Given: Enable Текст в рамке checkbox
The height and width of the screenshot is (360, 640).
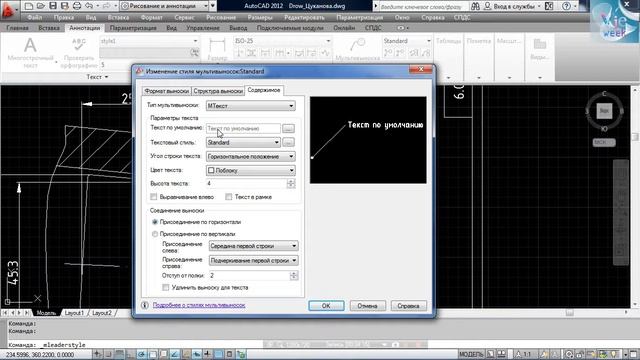Looking at the screenshot, I should [229, 197].
